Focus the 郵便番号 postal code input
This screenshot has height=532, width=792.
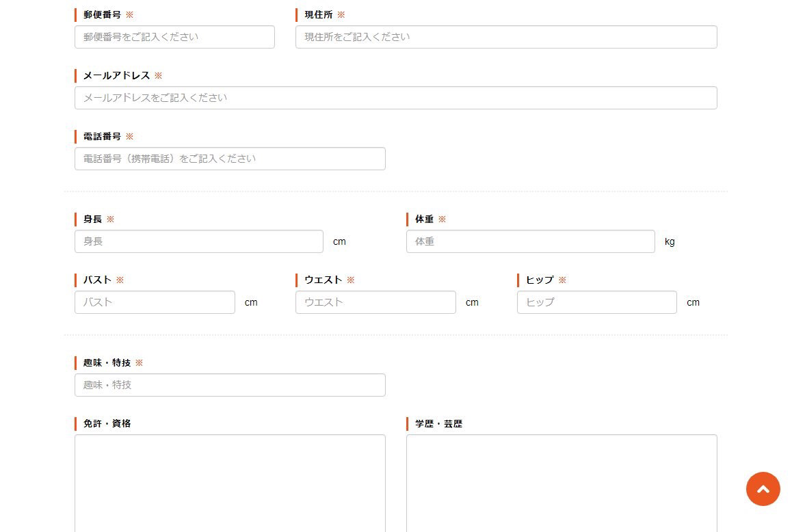click(x=174, y=37)
